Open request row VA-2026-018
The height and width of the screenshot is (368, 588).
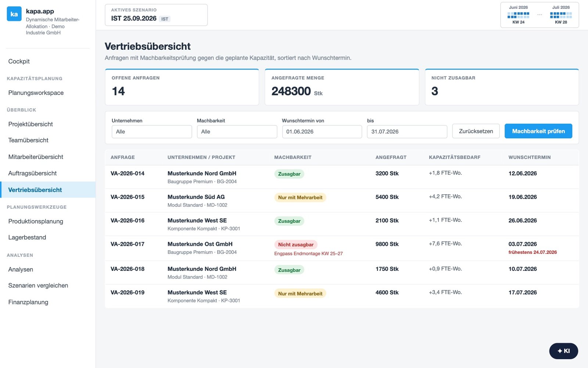point(342,273)
